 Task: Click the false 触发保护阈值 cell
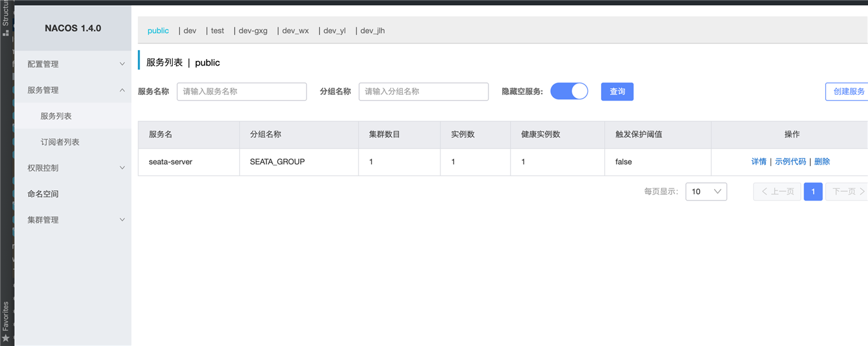658,162
